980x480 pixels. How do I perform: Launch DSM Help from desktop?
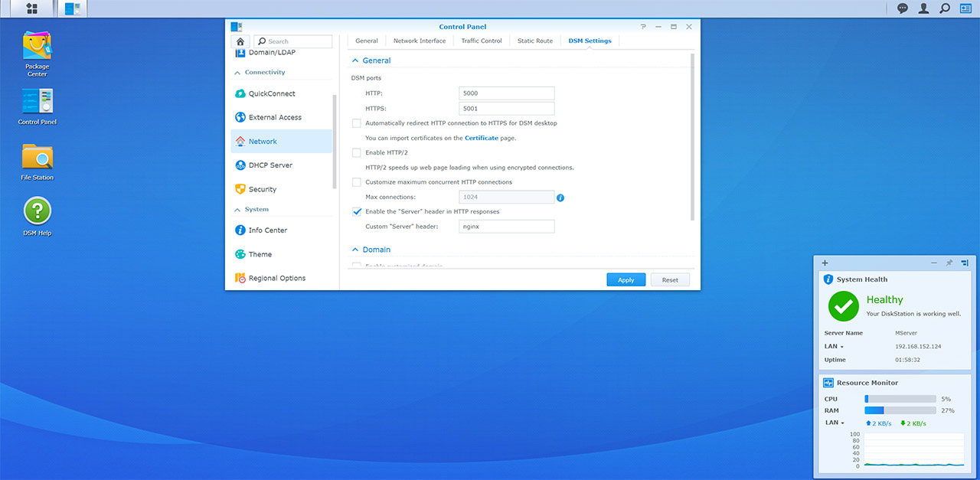point(37,211)
